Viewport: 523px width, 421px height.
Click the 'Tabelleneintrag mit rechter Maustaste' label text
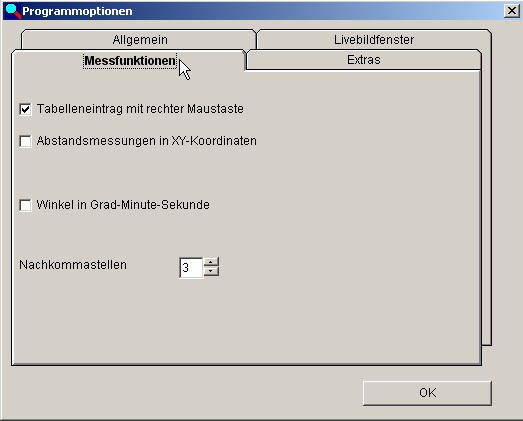(140, 109)
